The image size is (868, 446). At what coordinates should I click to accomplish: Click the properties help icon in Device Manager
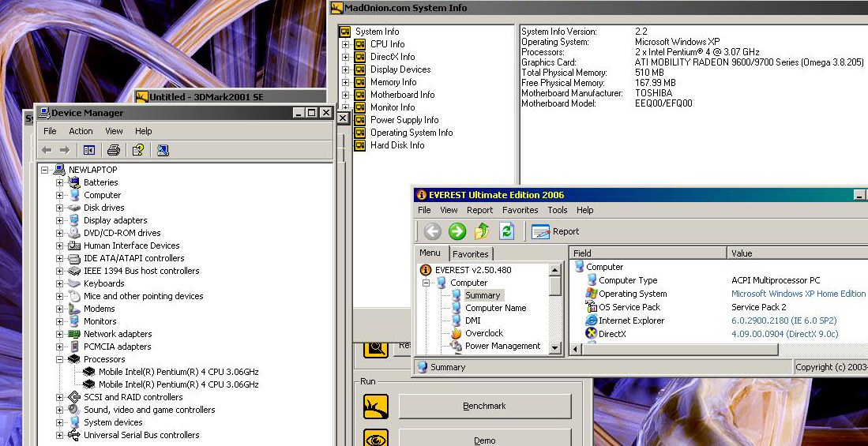(138, 150)
